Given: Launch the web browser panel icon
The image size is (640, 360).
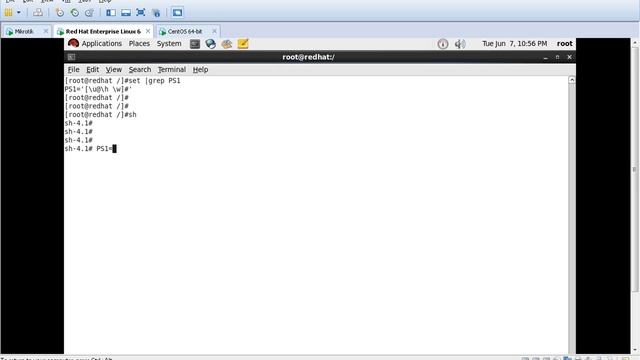Looking at the screenshot, I should [x=211, y=44].
